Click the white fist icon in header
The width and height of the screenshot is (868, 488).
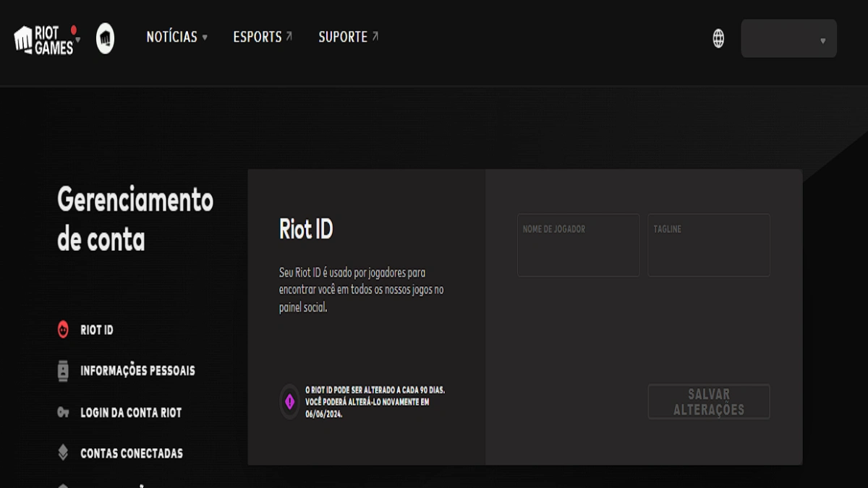click(x=105, y=38)
